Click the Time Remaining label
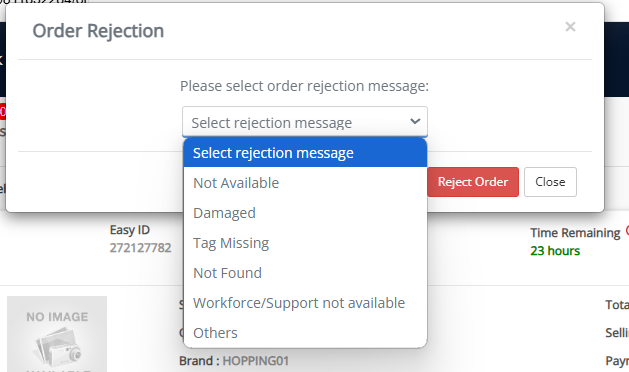Viewport: 629px width, 372px height. 575,233
